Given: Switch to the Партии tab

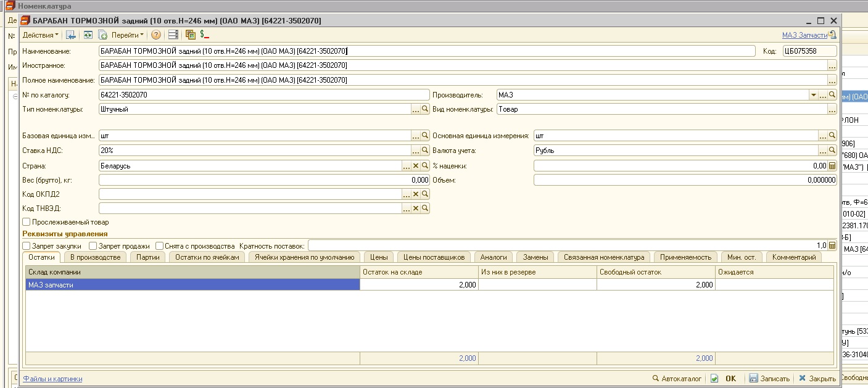Looking at the screenshot, I should point(148,257).
